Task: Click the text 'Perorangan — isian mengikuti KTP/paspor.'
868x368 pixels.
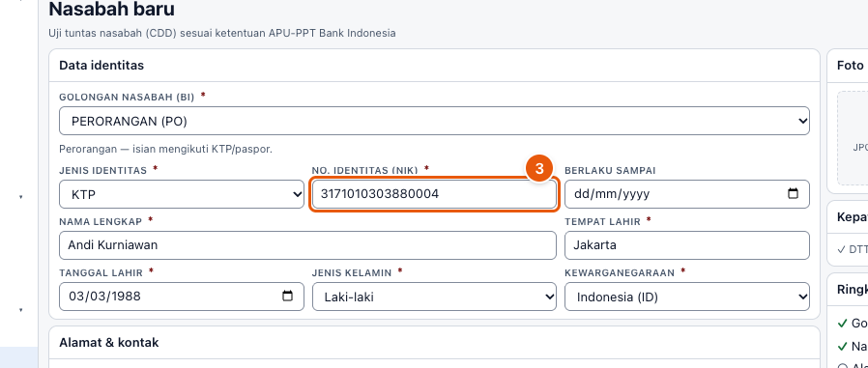Action: click(x=165, y=150)
